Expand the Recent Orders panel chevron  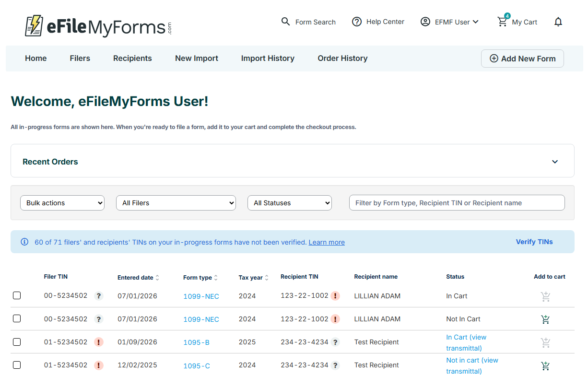coord(555,162)
